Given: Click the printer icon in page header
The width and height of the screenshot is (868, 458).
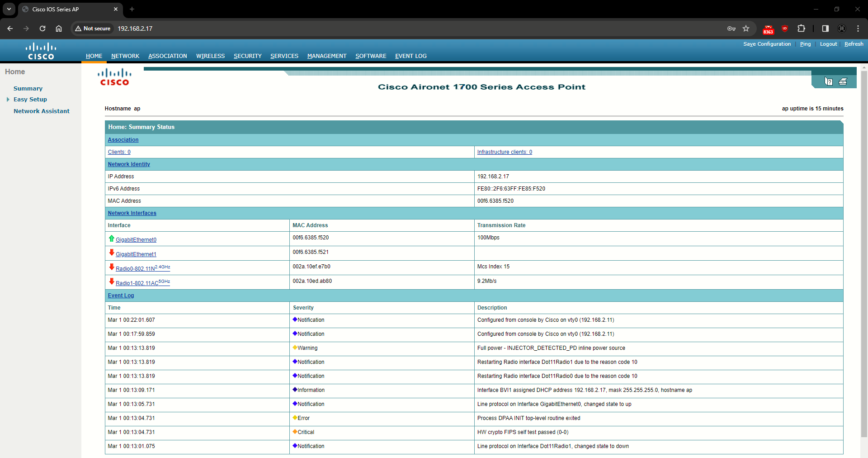Looking at the screenshot, I should [x=843, y=81].
